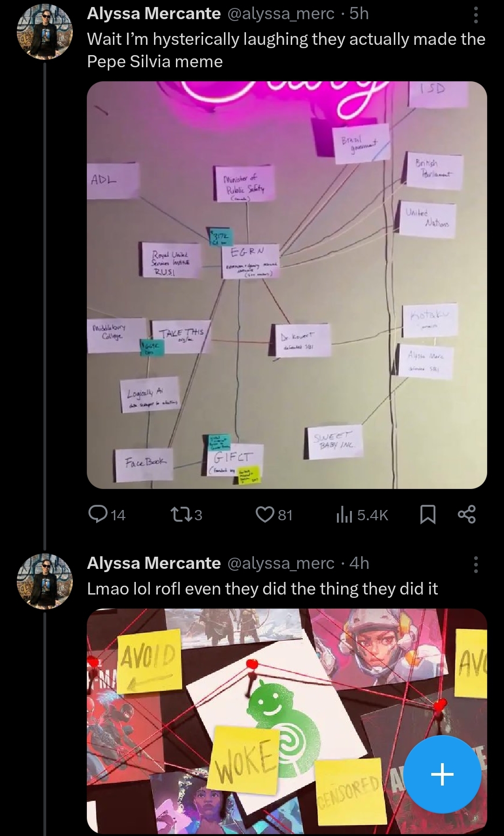Like the tweet with 81 hearts
This screenshot has width=504, height=836.
click(x=274, y=515)
